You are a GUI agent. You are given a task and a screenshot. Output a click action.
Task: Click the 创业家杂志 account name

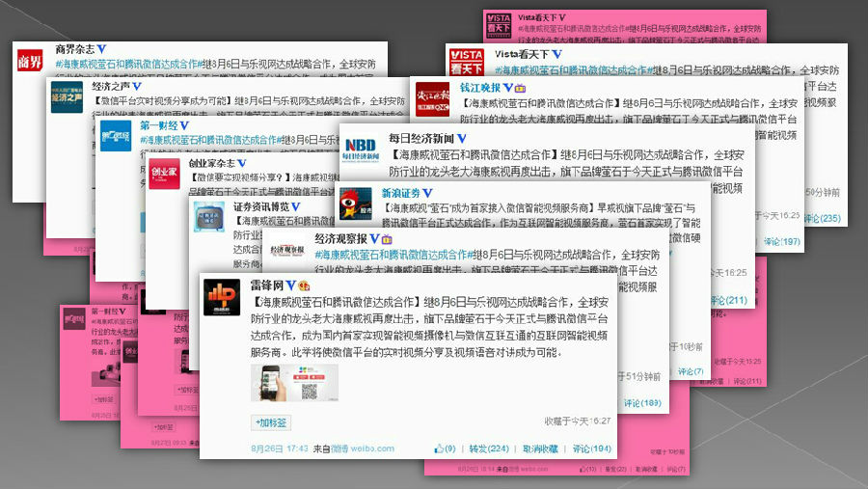tap(212, 163)
